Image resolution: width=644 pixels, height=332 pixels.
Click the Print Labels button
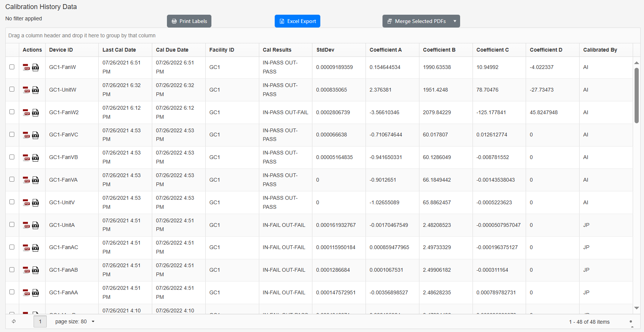[189, 21]
